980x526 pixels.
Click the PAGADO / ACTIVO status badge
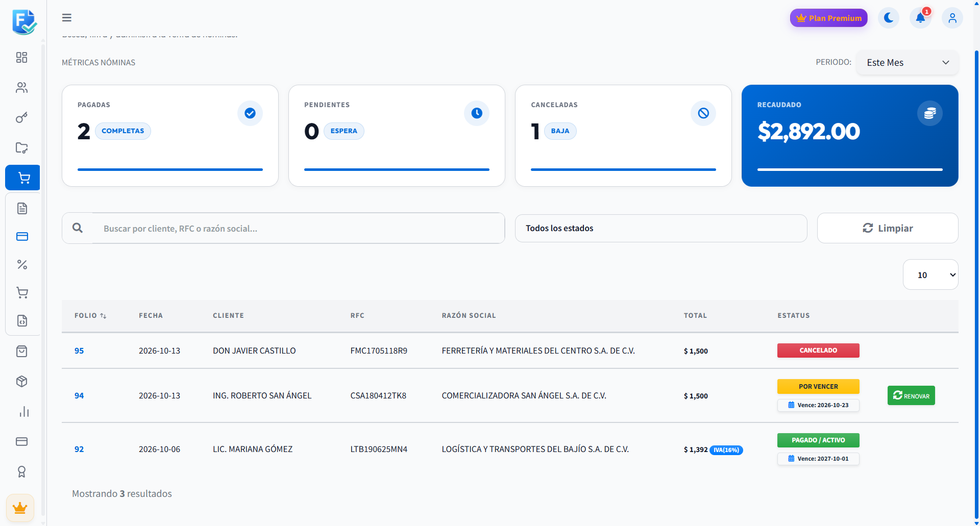pos(818,440)
